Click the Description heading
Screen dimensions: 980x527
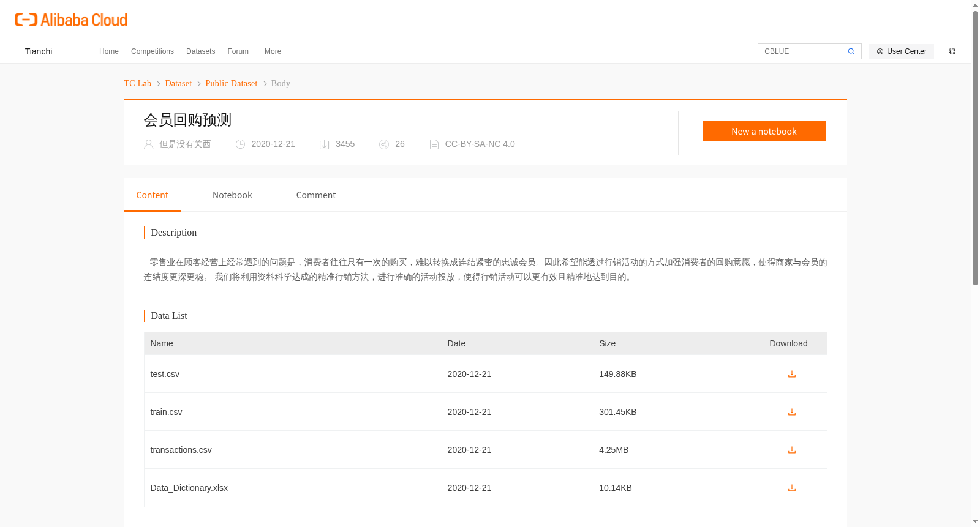(x=173, y=233)
